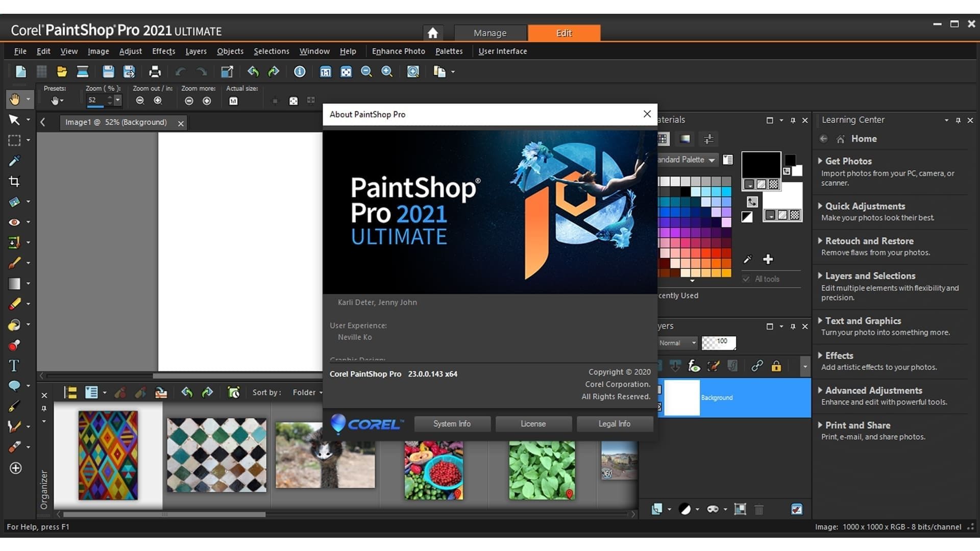Expand the Effects section in Learning Center
This screenshot has width=980, height=551.
839,355
